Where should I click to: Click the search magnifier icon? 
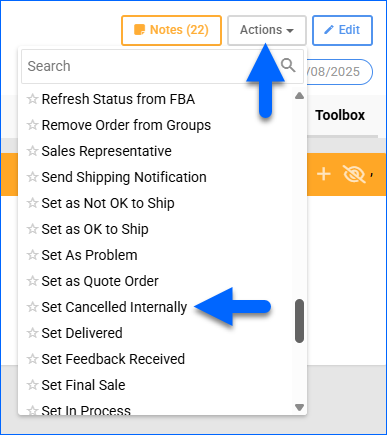pyautogui.click(x=288, y=65)
